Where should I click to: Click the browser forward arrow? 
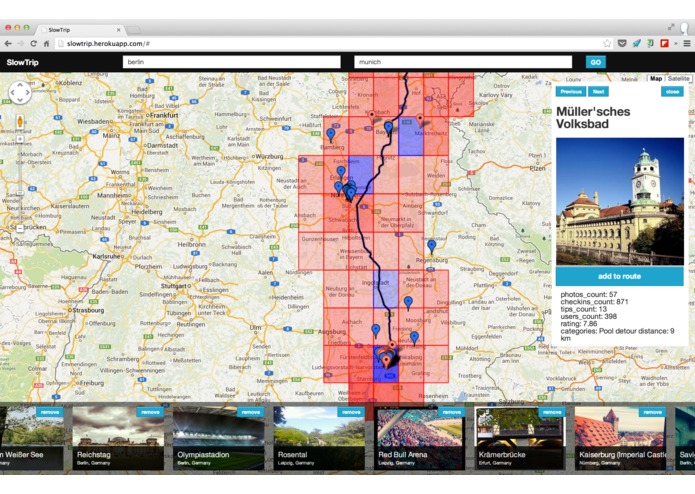click(21, 43)
